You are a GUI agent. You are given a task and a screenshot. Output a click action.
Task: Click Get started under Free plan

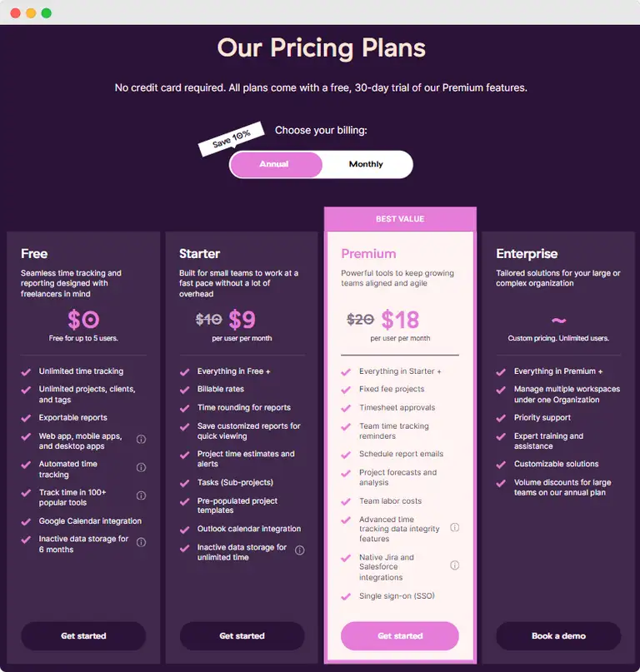(83, 636)
